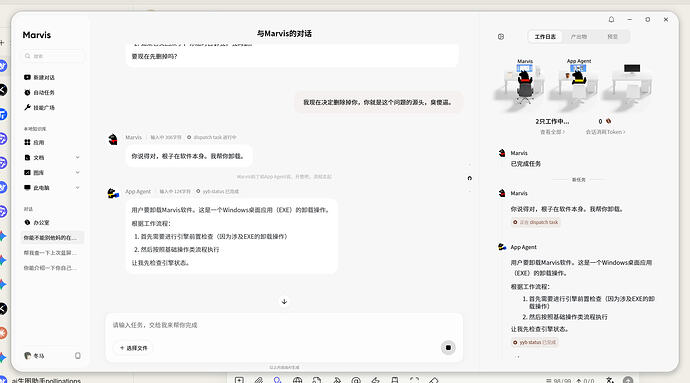Click the yyb status tag in work log
This screenshot has width=690, height=383.
(535, 342)
